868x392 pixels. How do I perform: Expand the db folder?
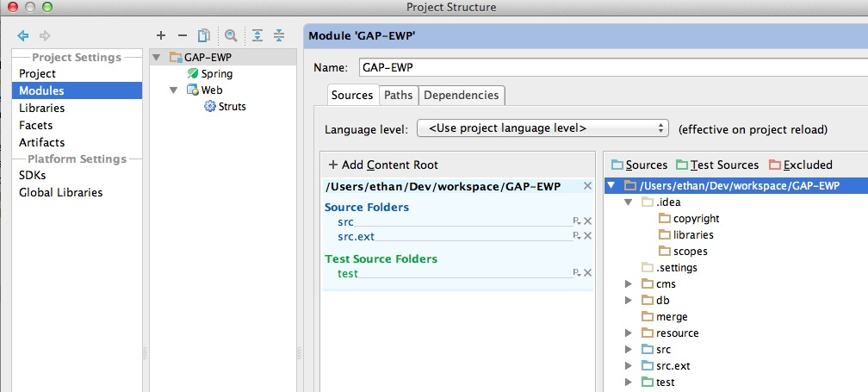tap(629, 300)
